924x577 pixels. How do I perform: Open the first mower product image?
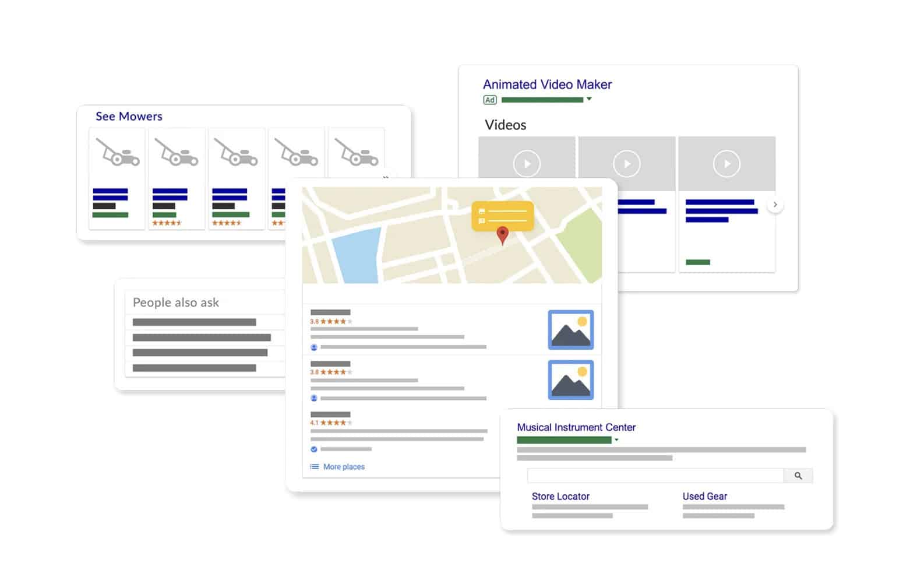click(117, 153)
